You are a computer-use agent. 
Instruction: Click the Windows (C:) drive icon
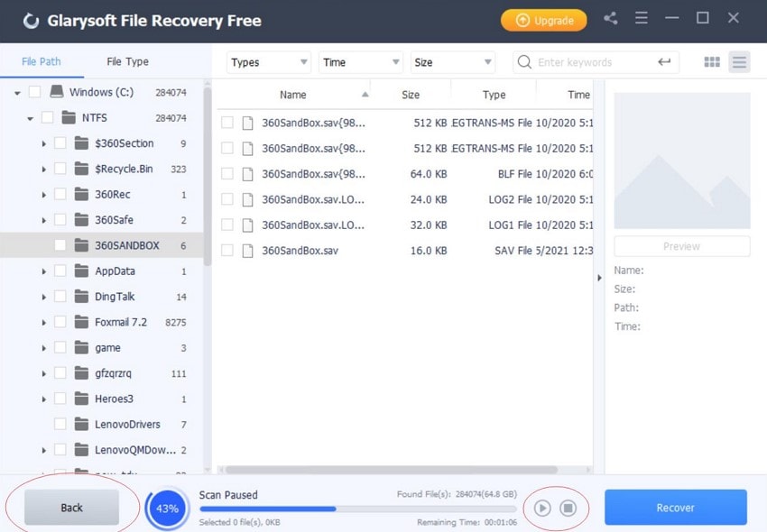[x=57, y=92]
